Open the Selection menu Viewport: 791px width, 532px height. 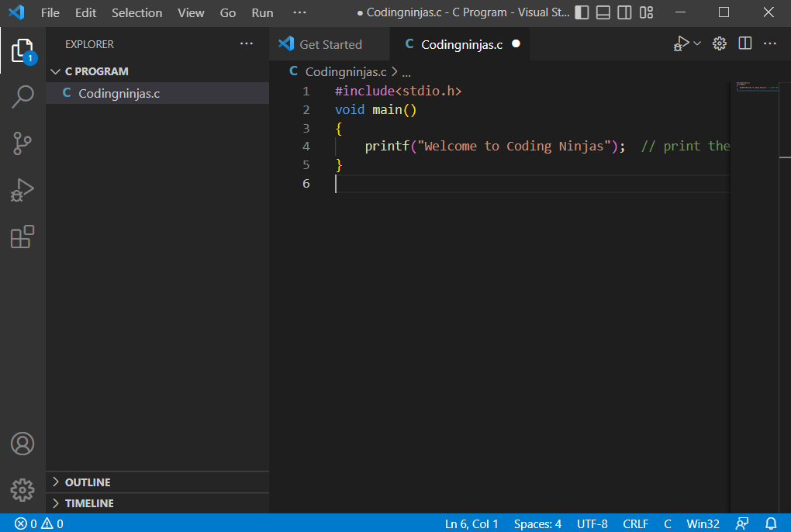[x=136, y=12]
